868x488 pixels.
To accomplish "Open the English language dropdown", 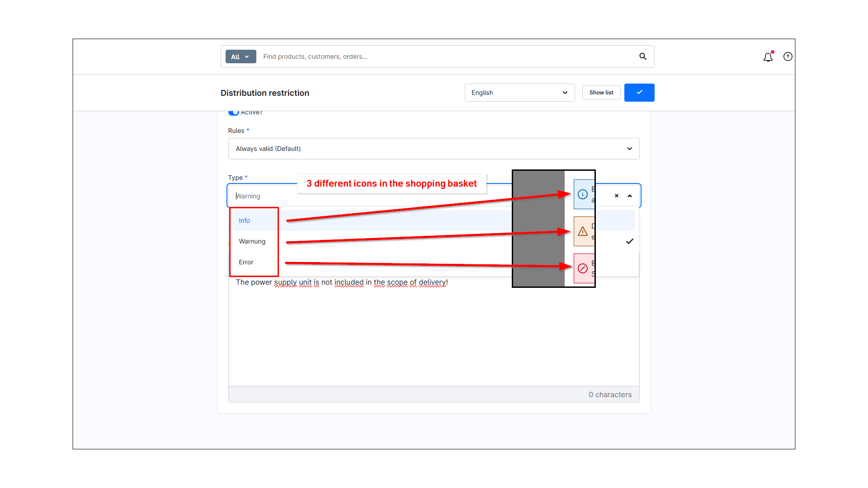I will [519, 93].
